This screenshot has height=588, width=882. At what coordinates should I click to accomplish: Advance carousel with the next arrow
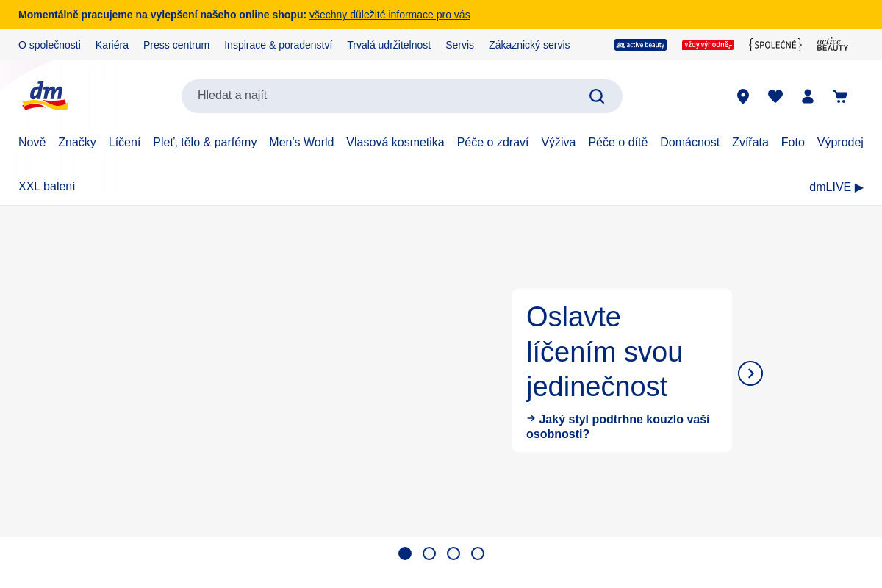[x=750, y=373]
